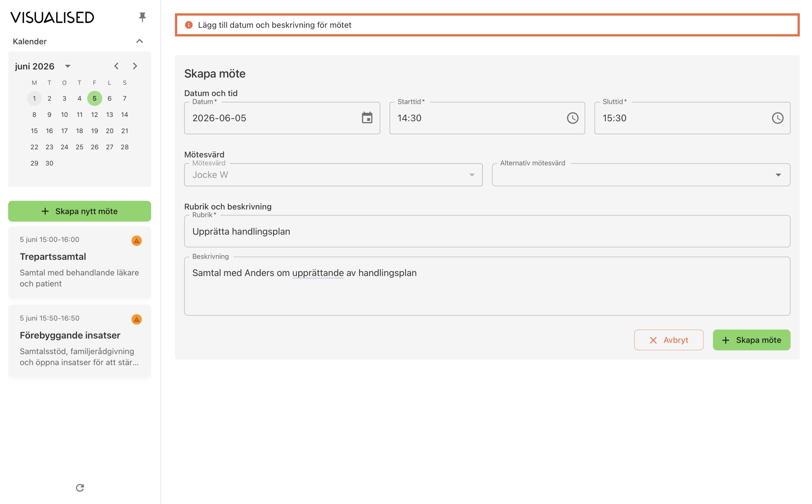Submit with the green Skapa möte button
The height and width of the screenshot is (504, 812).
point(752,340)
